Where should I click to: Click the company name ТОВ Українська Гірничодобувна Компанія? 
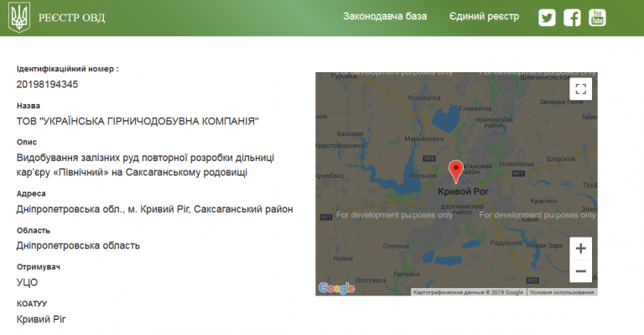click(138, 121)
